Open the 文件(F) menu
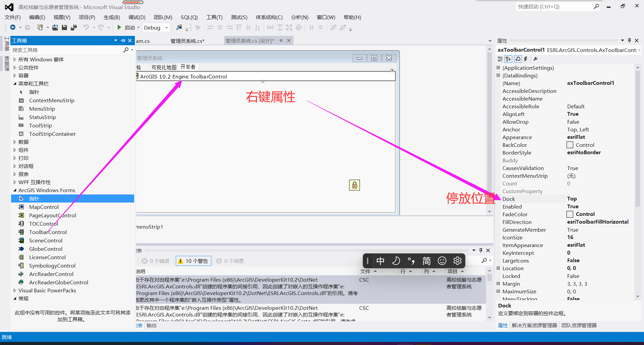Image resolution: width=644 pixels, height=345 pixels. 13,17
